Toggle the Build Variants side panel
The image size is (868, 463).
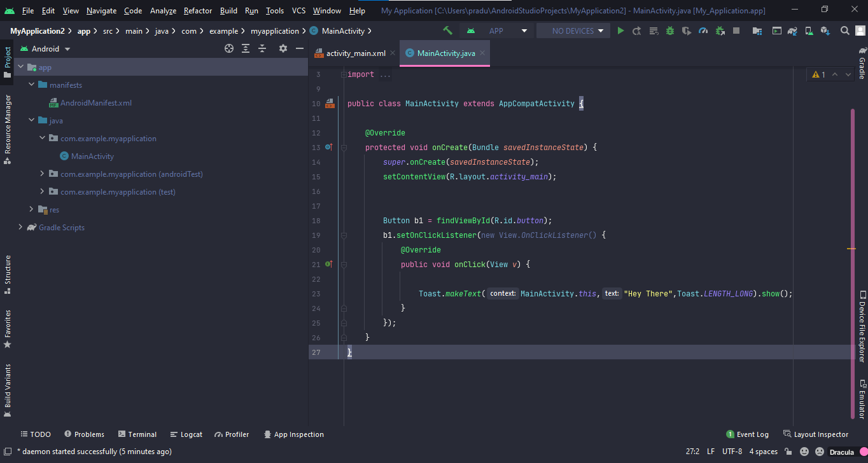click(8, 390)
